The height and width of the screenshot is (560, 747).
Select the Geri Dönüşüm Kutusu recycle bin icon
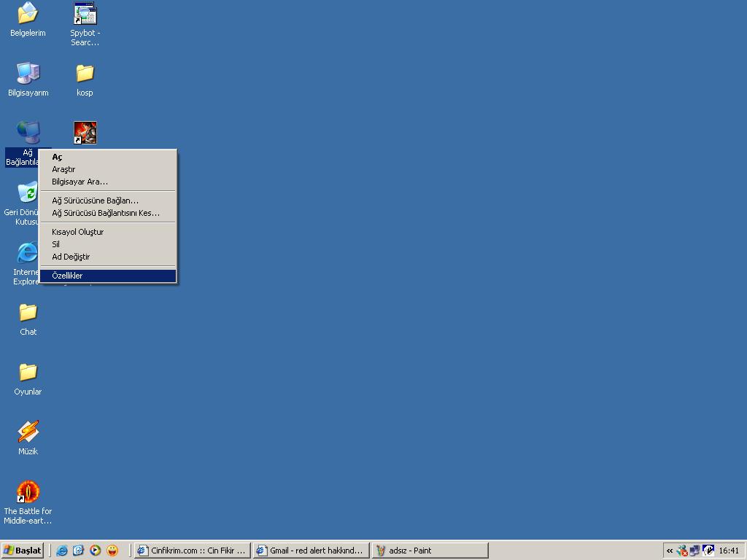coord(28,192)
